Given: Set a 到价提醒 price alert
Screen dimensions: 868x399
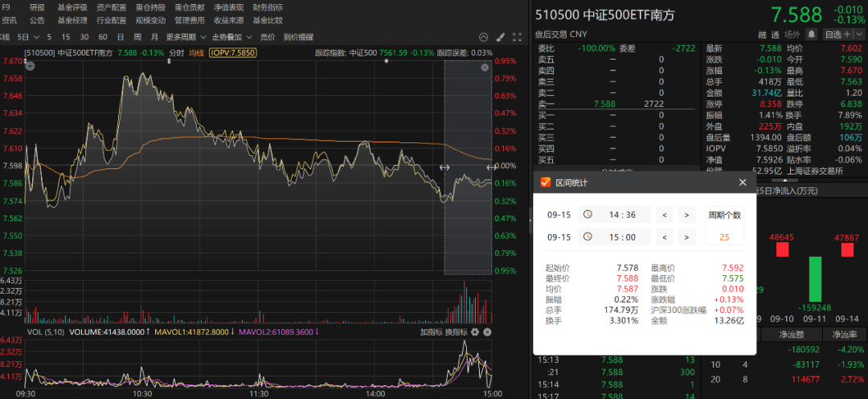Looking at the screenshot, I should 298,37.
